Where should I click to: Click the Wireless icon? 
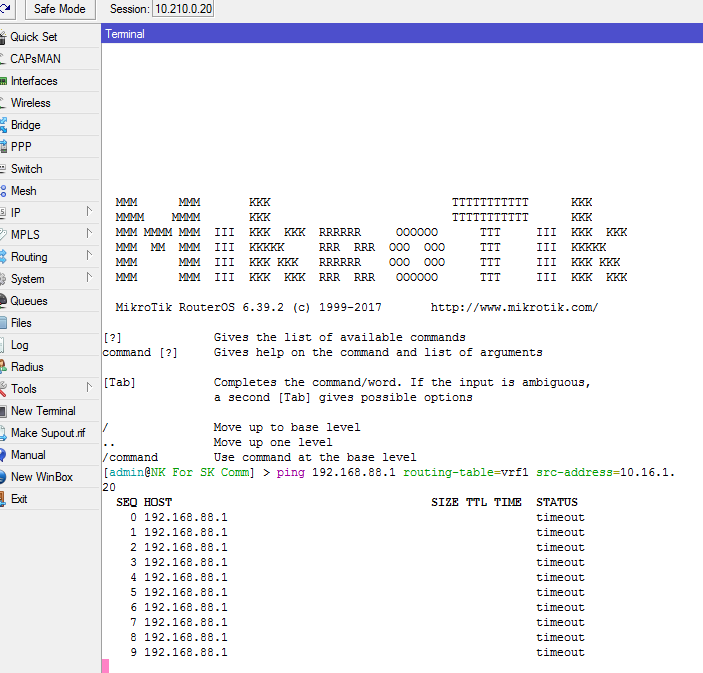[x=3, y=103]
